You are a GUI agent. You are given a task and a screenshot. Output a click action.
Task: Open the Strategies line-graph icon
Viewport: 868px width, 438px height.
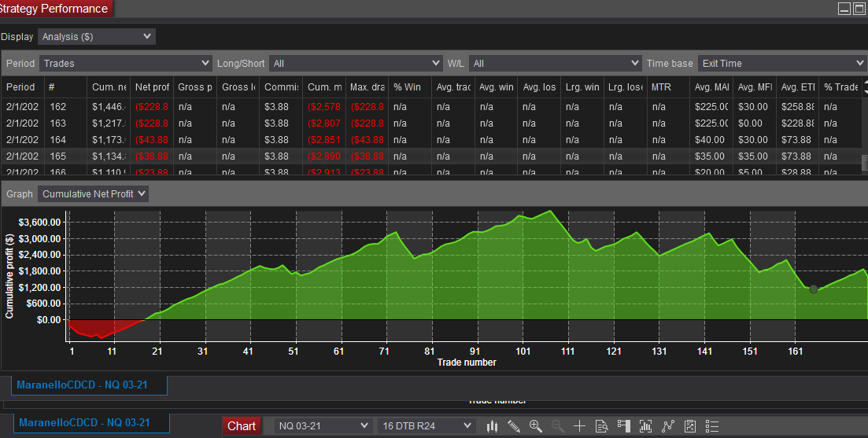click(668, 426)
